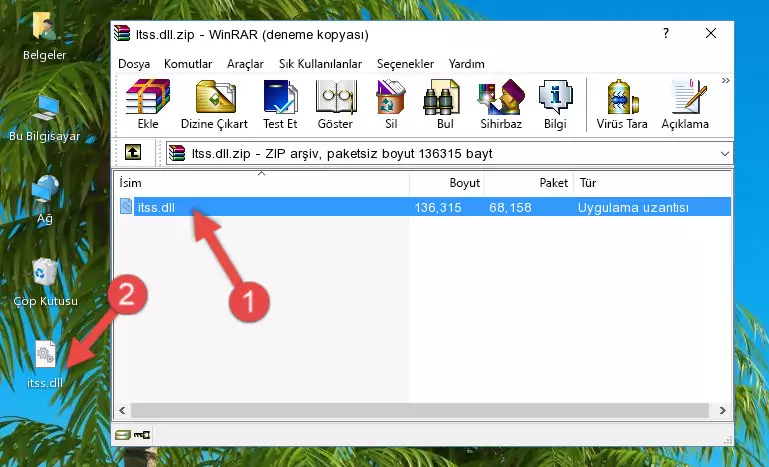Open the archive path dropdown arrow

click(724, 154)
